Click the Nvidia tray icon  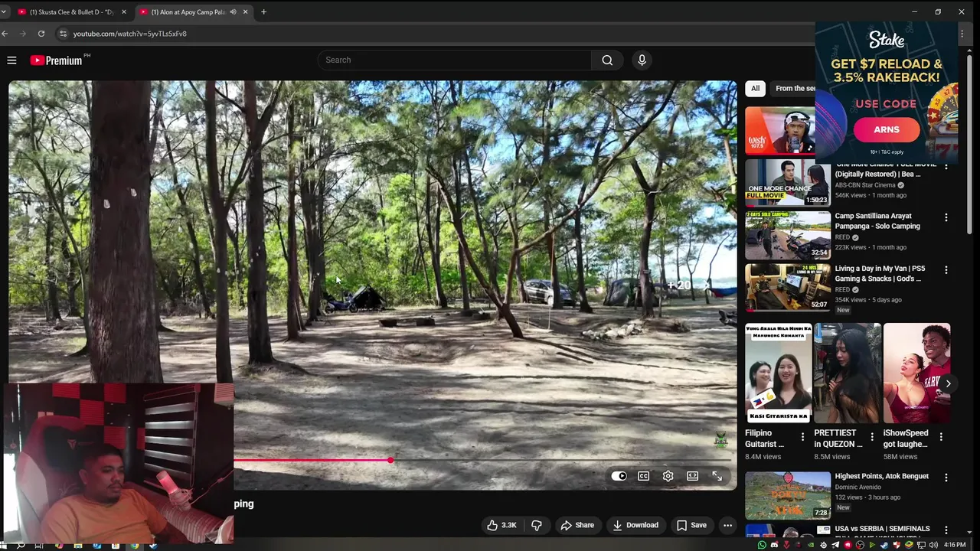tap(811, 545)
